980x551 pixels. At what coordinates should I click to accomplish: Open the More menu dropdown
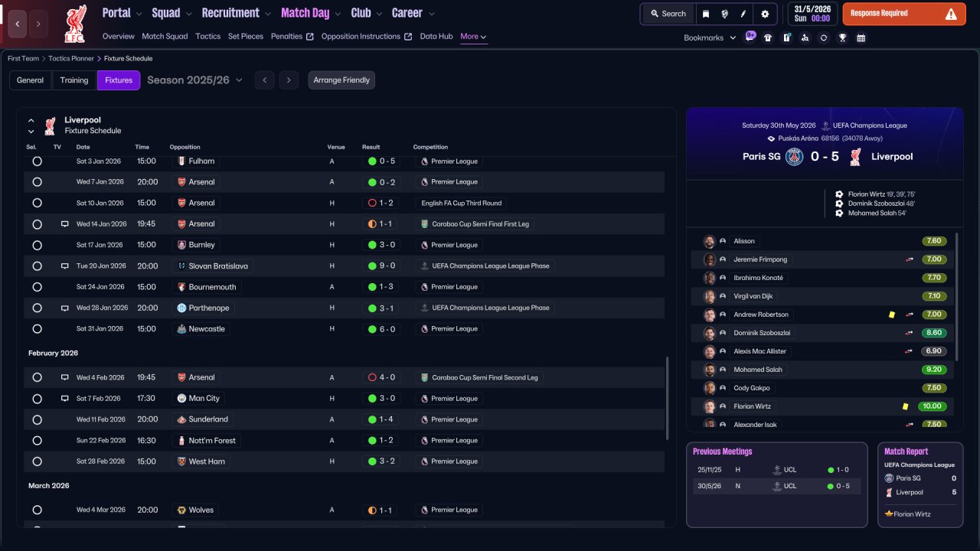[473, 37]
